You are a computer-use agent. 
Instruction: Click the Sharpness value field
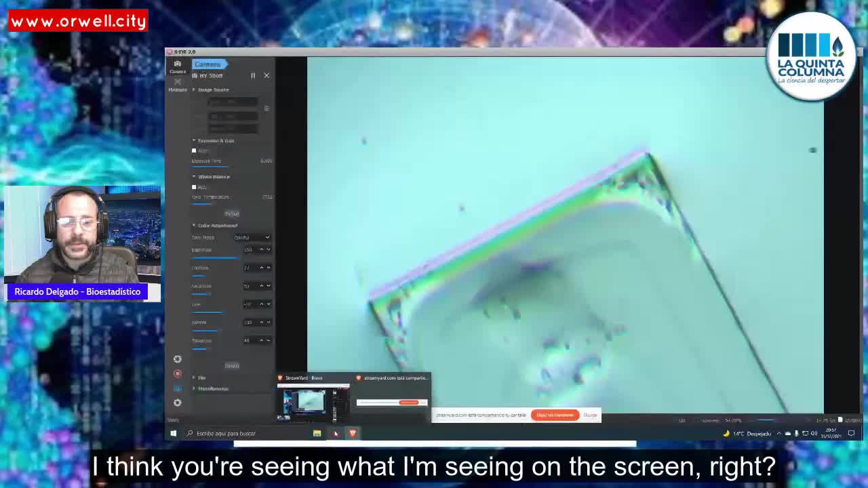250,340
